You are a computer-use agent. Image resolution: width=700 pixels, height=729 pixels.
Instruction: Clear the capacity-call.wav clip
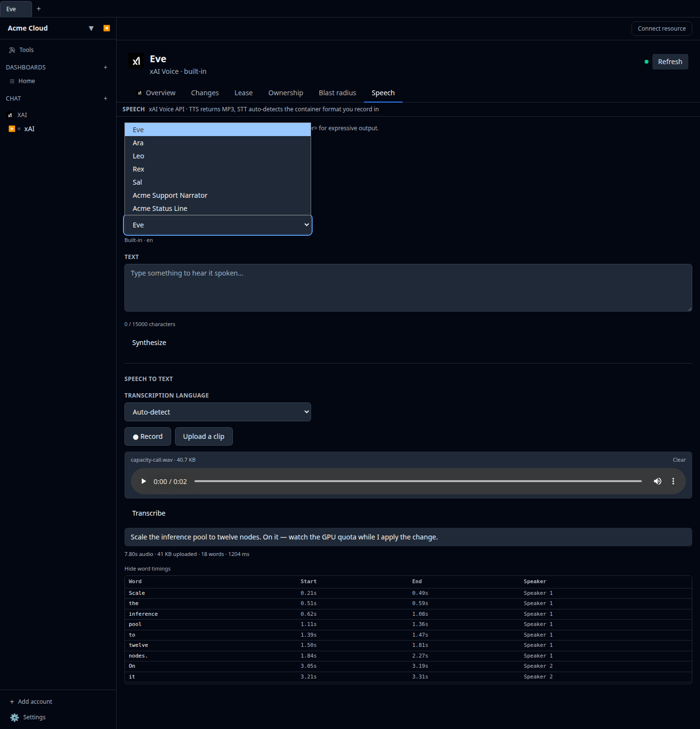679,460
